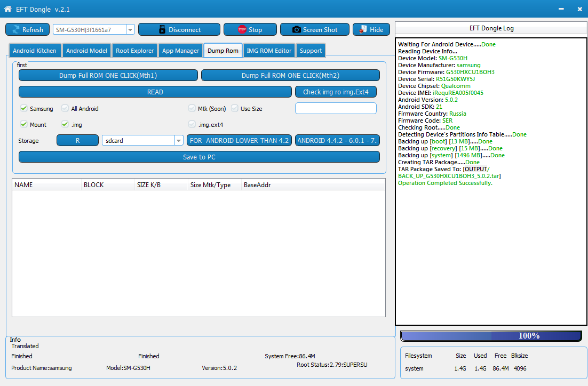Click the READ button
The width and height of the screenshot is (588, 386).
tap(155, 92)
